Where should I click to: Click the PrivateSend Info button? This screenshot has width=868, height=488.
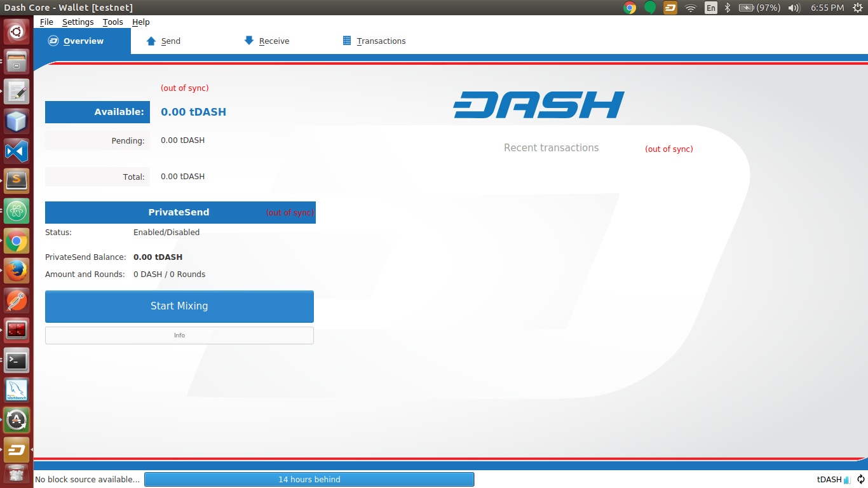coord(179,335)
